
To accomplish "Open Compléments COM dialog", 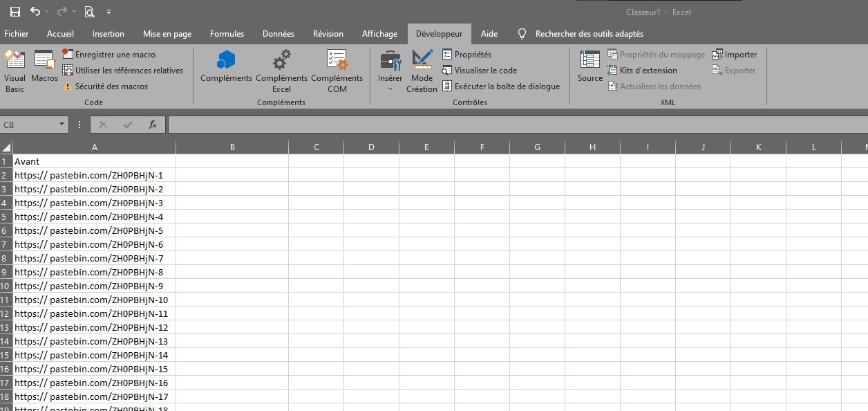I will [337, 71].
